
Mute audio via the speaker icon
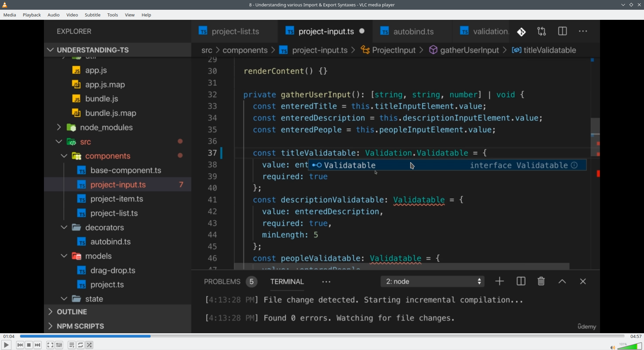click(x=612, y=347)
